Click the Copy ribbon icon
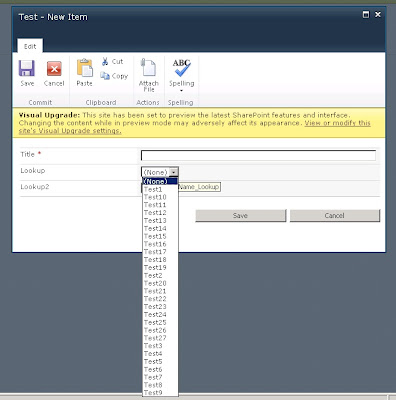The width and height of the screenshot is (396, 400). (x=105, y=76)
